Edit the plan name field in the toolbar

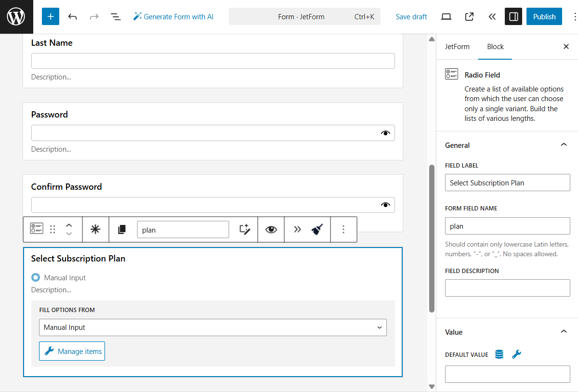[x=183, y=230]
